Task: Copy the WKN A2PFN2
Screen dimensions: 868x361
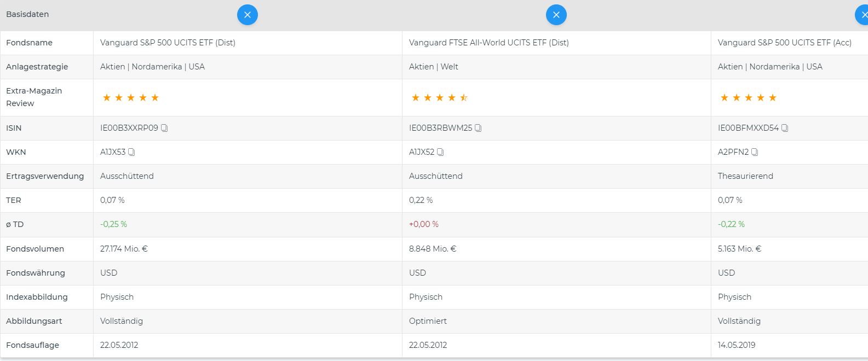Action: 755,152
